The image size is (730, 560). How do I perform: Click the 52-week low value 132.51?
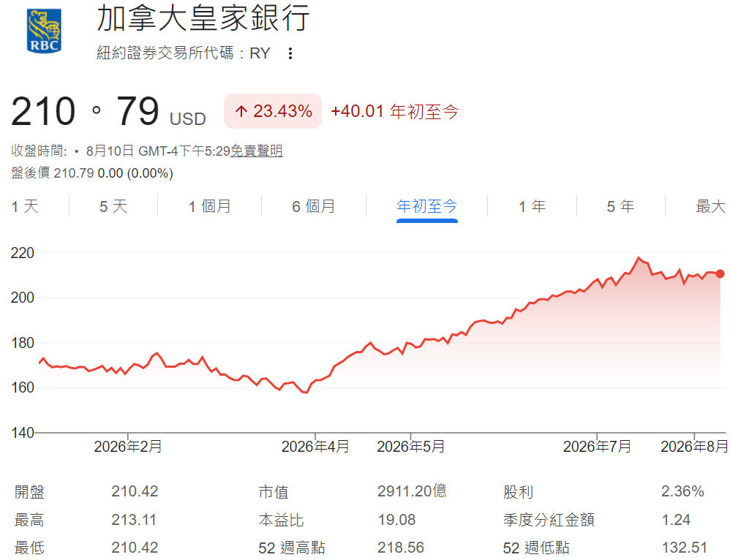(x=685, y=548)
